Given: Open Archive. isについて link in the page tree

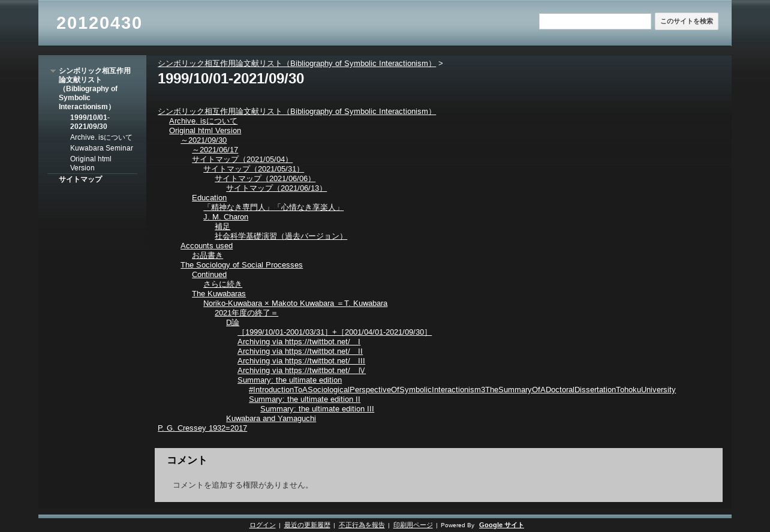Looking at the screenshot, I should click(203, 121).
